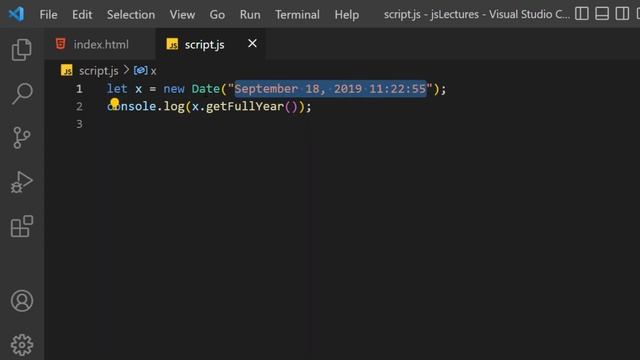The image size is (640, 360).
Task: Click the 'new' keyword on line 1
Action: click(x=174, y=89)
